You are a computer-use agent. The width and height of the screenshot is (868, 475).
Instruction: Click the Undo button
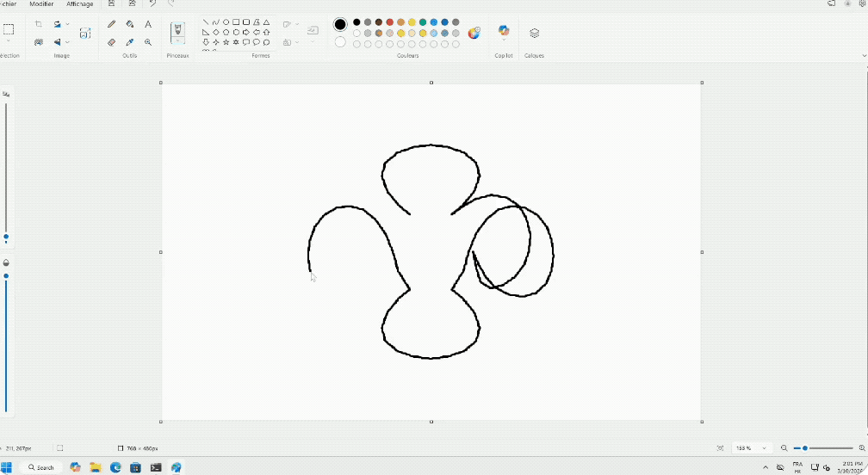[x=152, y=4]
